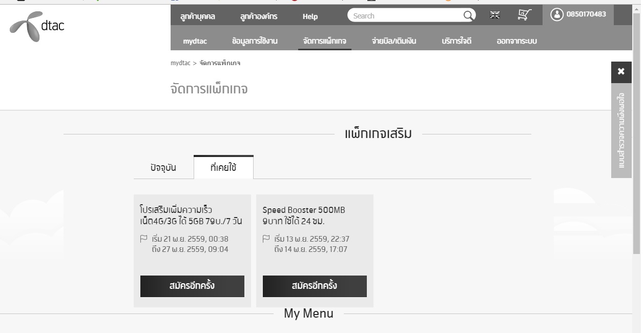Click สมัครอีกครั้ง for Speed Booster 500MB
Screen dimensions: 644x333
pos(315,286)
